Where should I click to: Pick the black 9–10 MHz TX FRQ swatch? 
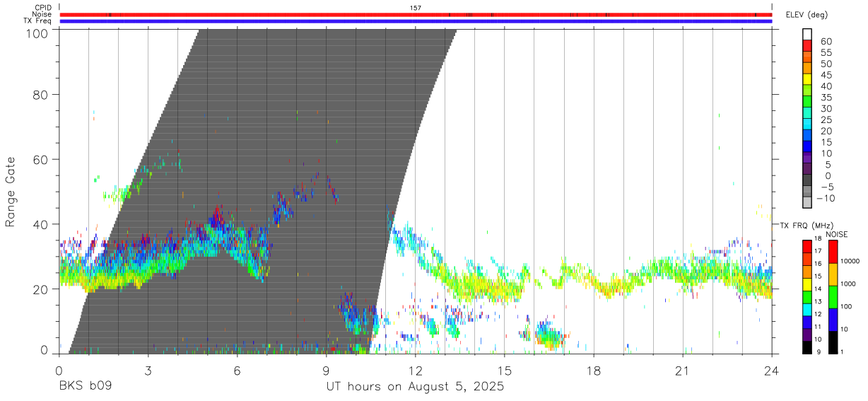point(807,348)
